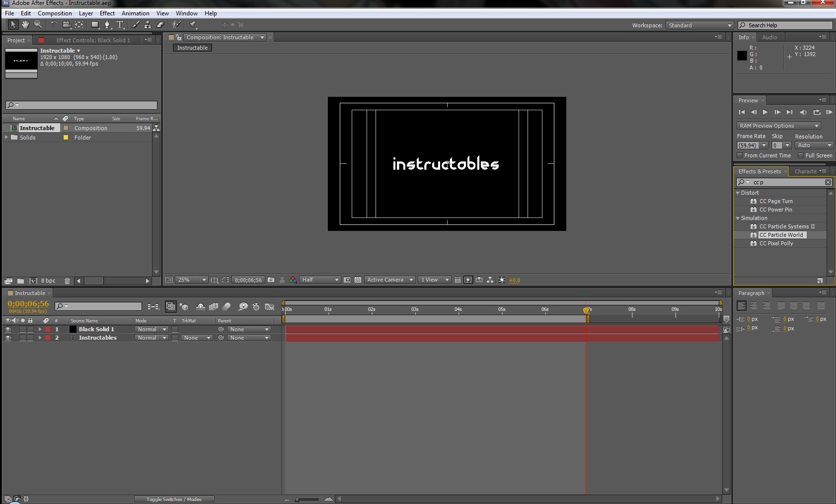Open the Animation menu
This screenshot has height=504, width=836.
(136, 13)
